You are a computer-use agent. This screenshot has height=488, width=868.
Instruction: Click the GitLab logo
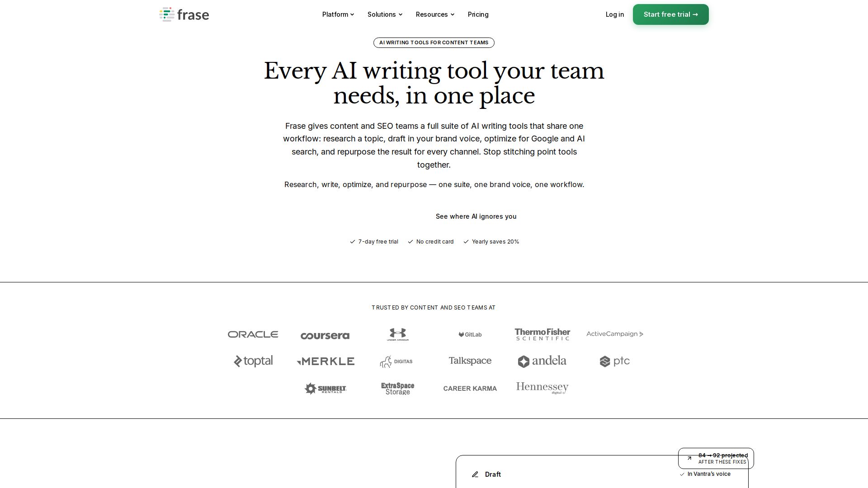[470, 334]
